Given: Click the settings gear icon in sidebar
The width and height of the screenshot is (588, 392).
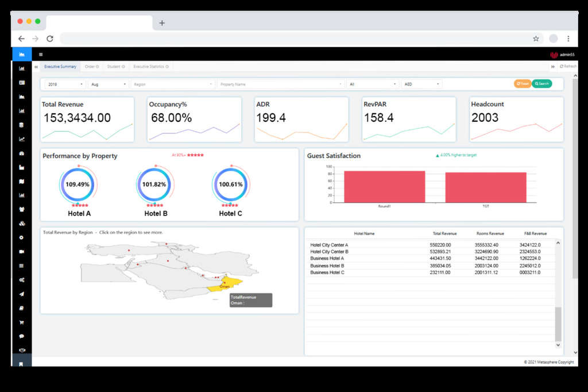Looking at the screenshot, I should click(22, 237).
